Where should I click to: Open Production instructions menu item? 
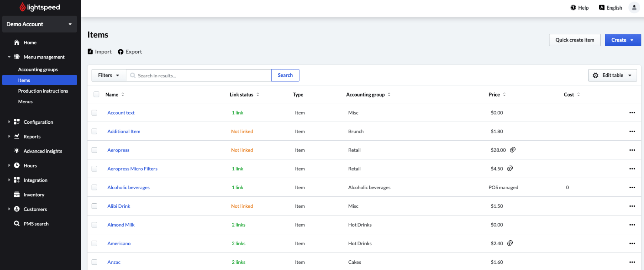[43, 91]
